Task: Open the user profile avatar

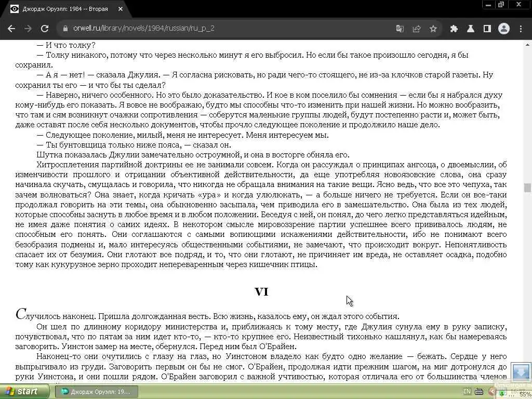Action: click(504, 29)
